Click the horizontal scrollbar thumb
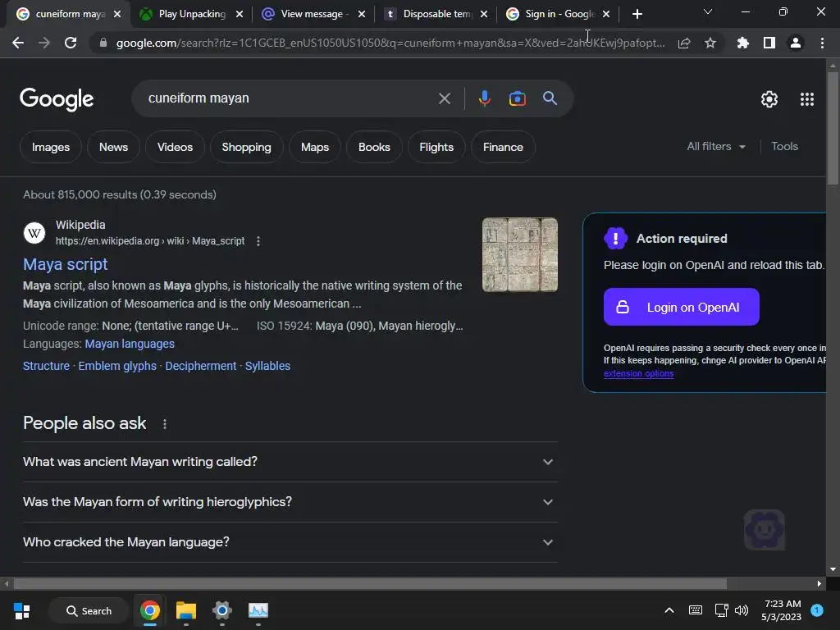The width and height of the screenshot is (840, 630). click(370, 583)
